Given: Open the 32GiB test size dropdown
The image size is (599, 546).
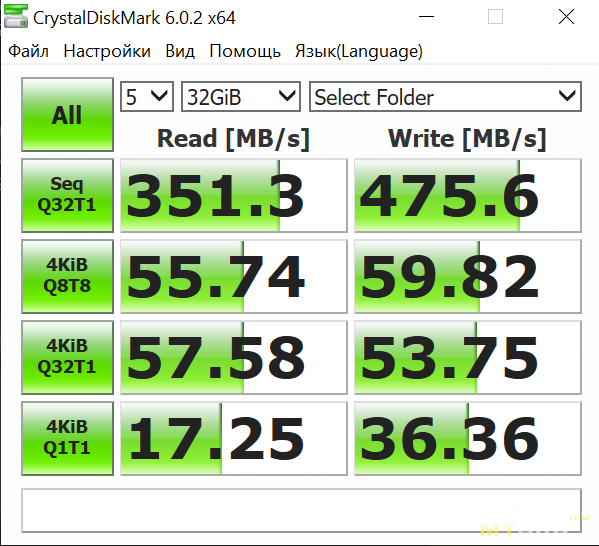Looking at the screenshot, I should click(241, 97).
